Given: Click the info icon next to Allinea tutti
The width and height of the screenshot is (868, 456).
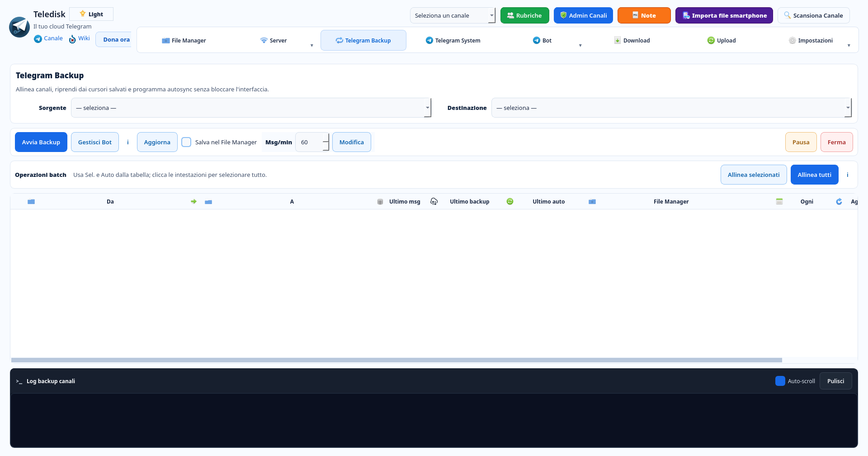Looking at the screenshot, I should click(848, 175).
